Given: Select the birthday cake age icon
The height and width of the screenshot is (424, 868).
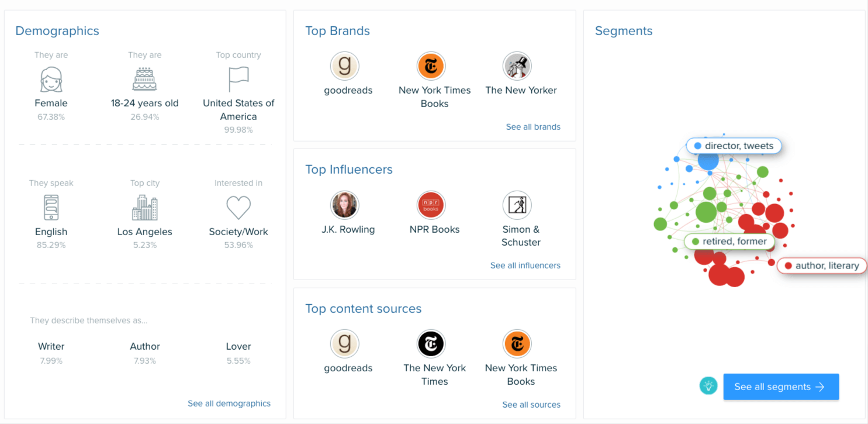Looking at the screenshot, I should tap(144, 79).
